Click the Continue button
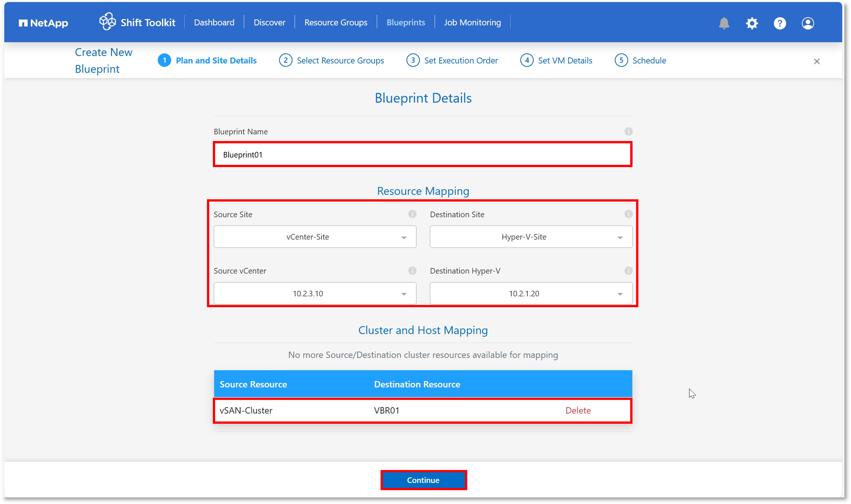 [423, 480]
